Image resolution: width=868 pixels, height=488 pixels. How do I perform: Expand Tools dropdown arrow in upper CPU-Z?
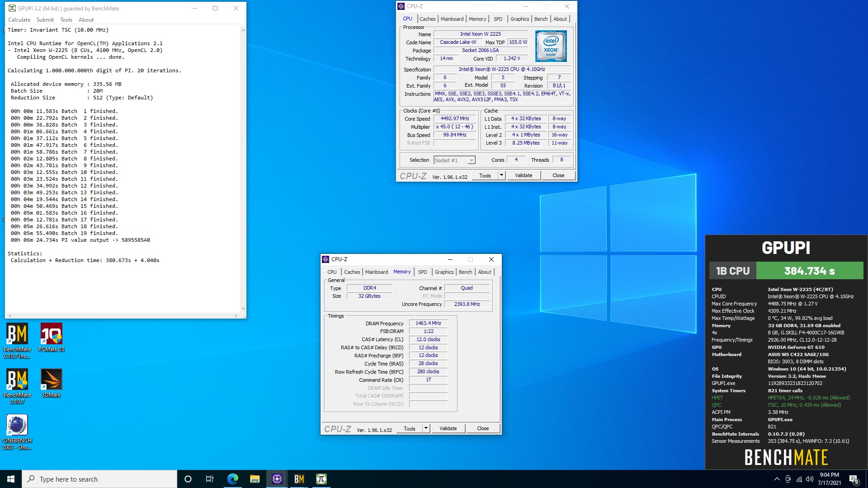(x=501, y=175)
